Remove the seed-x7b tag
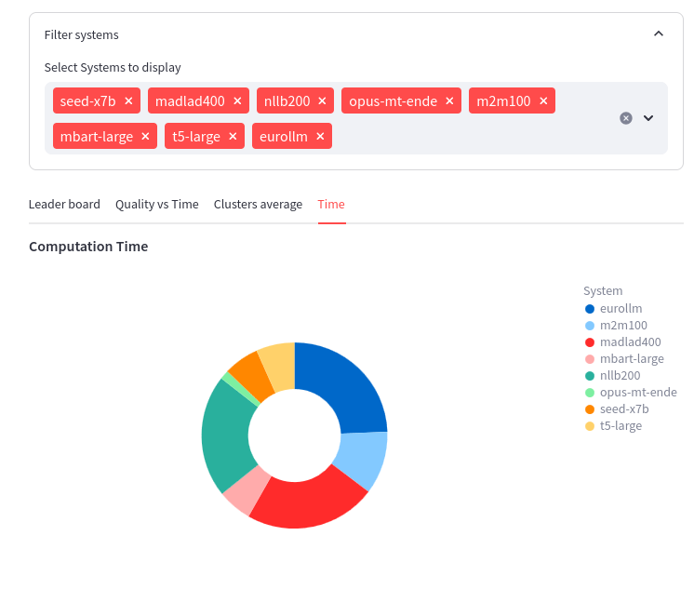The height and width of the screenshot is (616, 694). pos(128,100)
